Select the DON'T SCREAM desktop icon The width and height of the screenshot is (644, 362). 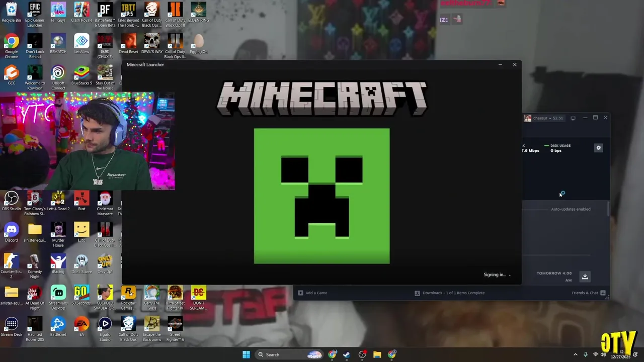(198, 297)
